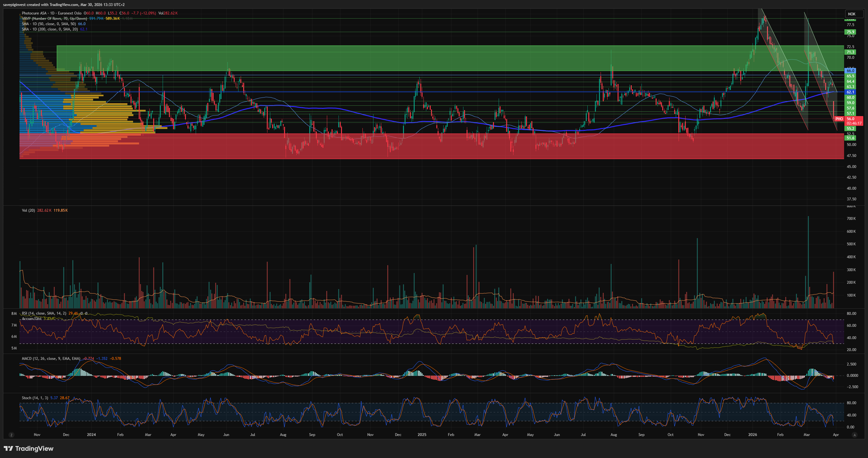Click the PHO symbol price tag
Screen dimensions: 868x458
(839, 119)
